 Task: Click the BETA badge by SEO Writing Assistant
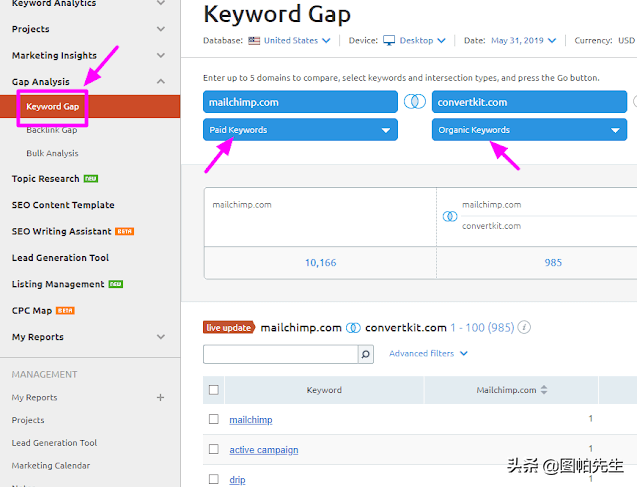[124, 232]
